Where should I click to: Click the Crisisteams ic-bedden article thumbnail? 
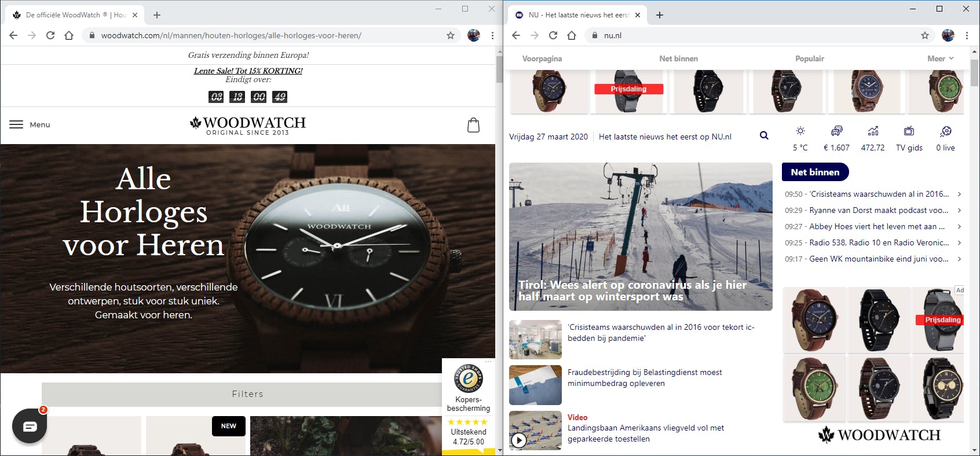535,340
